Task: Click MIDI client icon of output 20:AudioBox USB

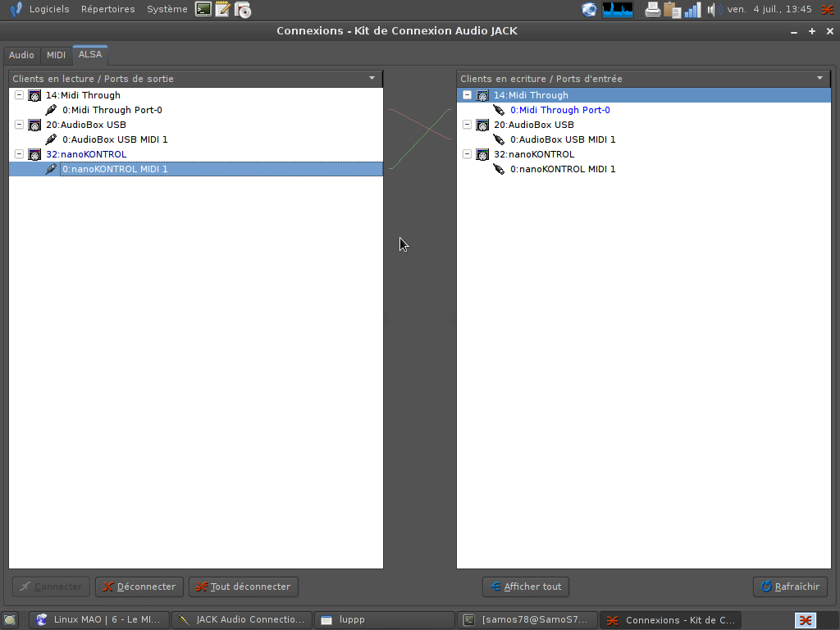Action: [x=34, y=125]
